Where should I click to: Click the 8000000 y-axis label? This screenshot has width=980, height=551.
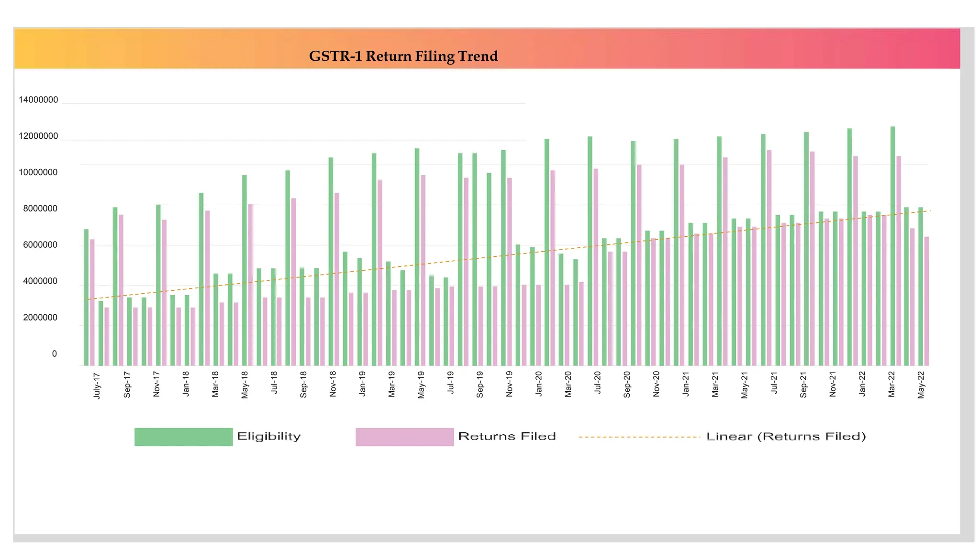point(40,209)
